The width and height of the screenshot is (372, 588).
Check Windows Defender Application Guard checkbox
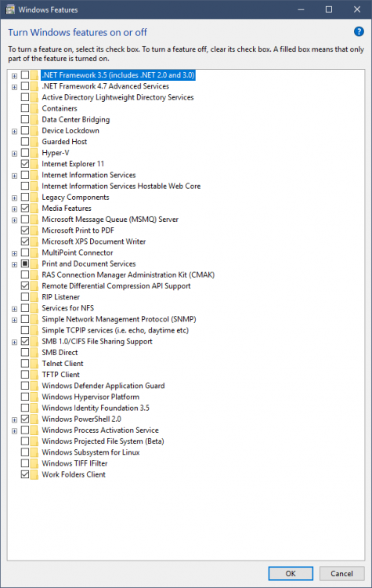[25, 386]
